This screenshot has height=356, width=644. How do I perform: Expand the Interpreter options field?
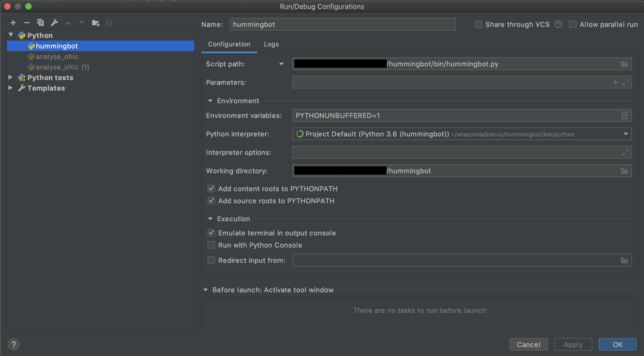(x=625, y=152)
